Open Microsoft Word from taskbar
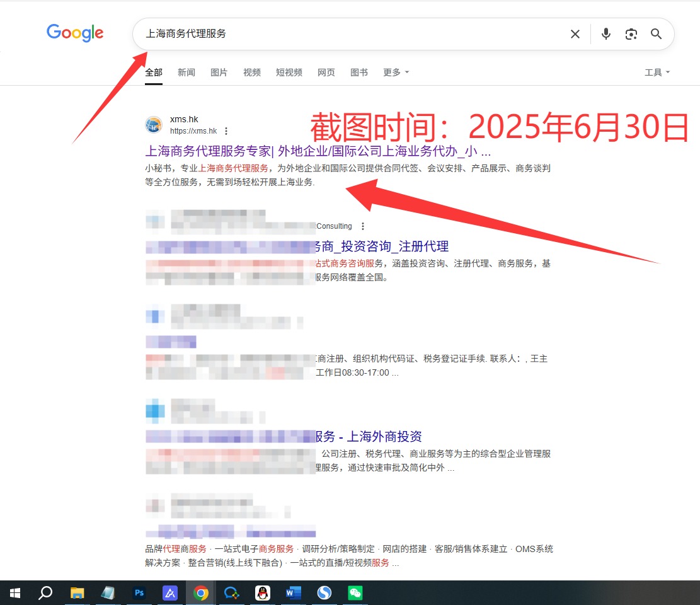Screen dimensions: 700x605 coord(294,593)
